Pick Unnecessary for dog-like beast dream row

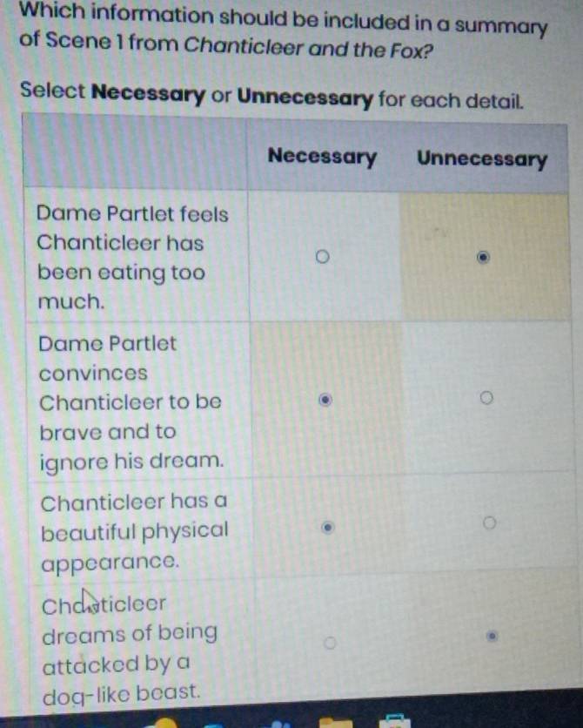tap(493, 636)
